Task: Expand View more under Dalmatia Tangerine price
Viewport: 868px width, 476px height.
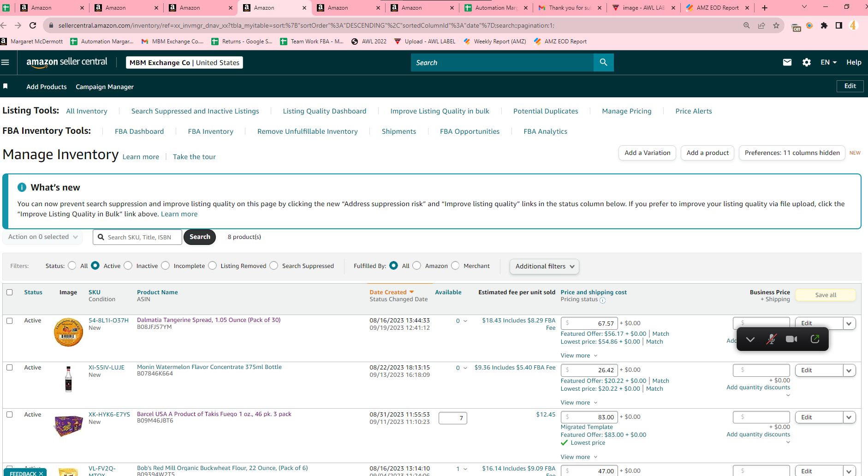Action: click(579, 356)
